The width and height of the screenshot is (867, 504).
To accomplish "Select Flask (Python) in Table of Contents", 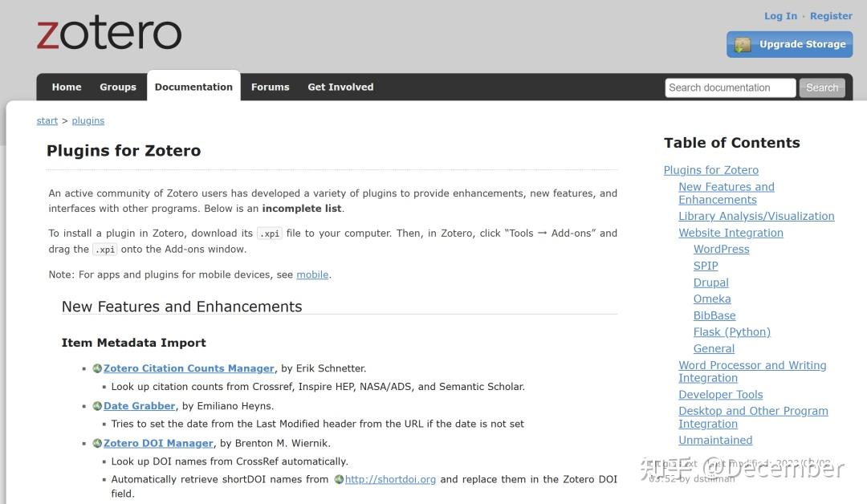I will (731, 331).
